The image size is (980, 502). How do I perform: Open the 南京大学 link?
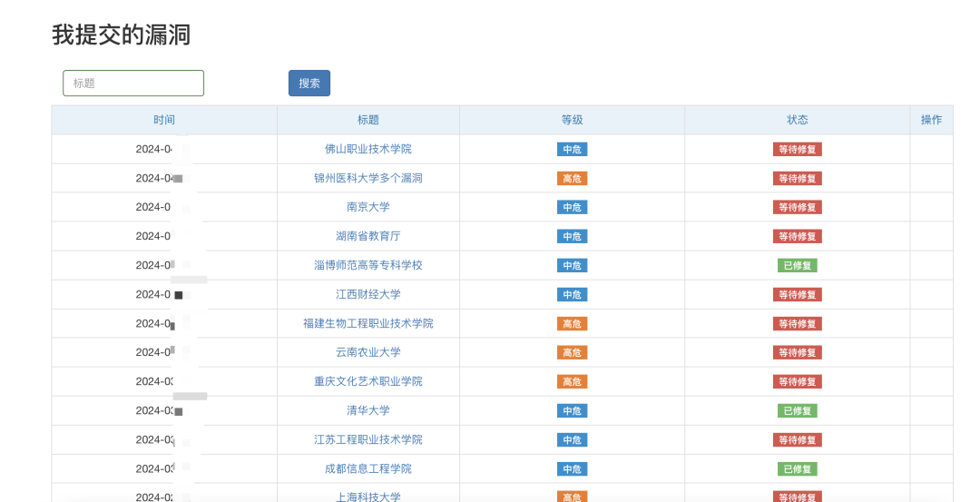tap(368, 207)
